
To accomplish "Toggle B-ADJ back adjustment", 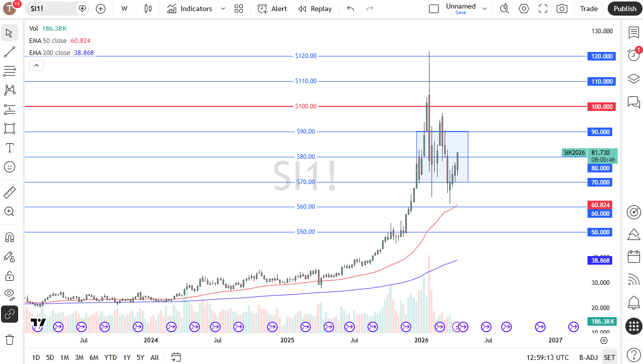I will point(588,357).
